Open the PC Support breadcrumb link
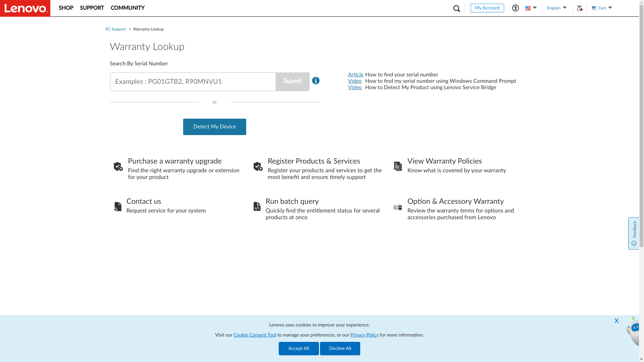Image resolution: width=644 pixels, height=362 pixels. coord(115,29)
